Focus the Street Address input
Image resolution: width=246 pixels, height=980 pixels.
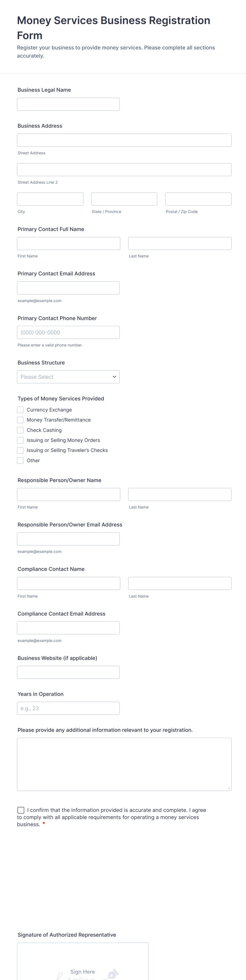click(124, 140)
